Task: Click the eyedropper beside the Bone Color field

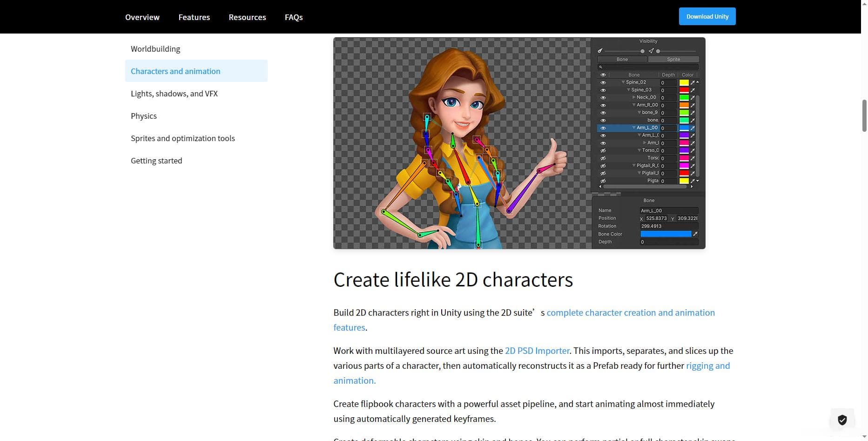Action: [x=695, y=234]
